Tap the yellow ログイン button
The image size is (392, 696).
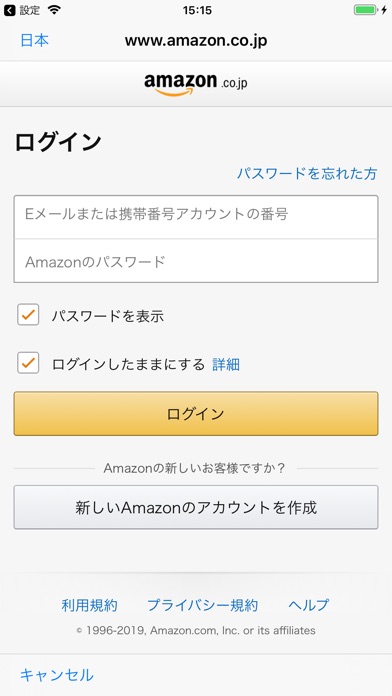196,414
